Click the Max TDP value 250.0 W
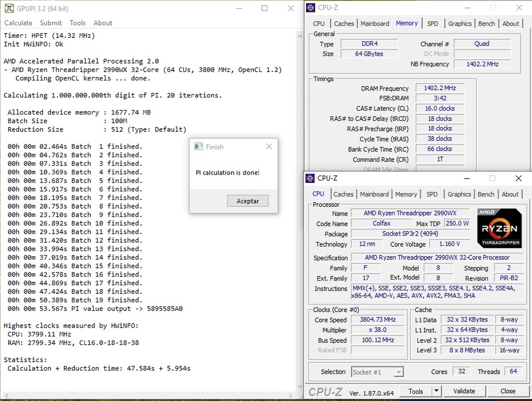The height and width of the screenshot is (401, 532). (x=457, y=224)
